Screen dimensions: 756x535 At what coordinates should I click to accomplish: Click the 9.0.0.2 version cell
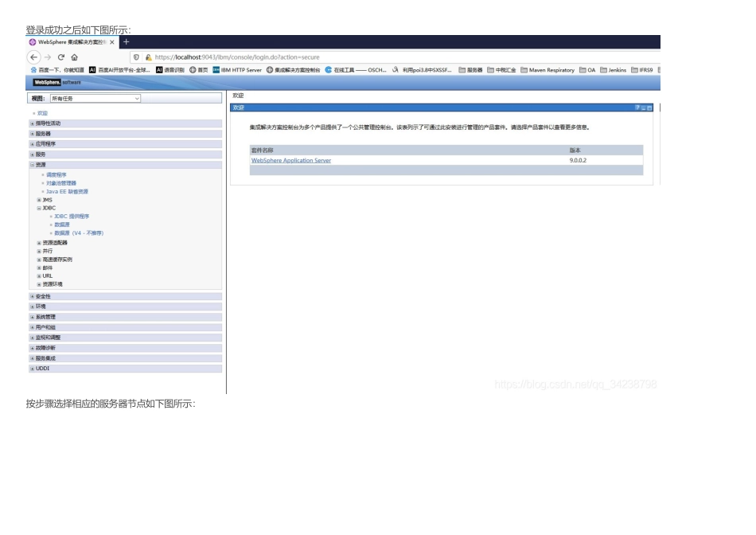tap(578, 161)
